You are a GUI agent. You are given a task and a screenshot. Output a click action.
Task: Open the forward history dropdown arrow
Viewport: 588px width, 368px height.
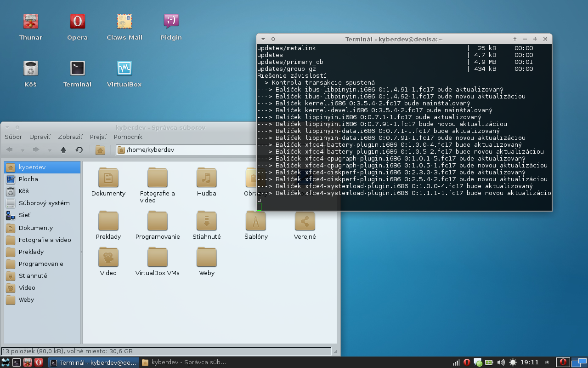pyautogui.click(x=49, y=150)
